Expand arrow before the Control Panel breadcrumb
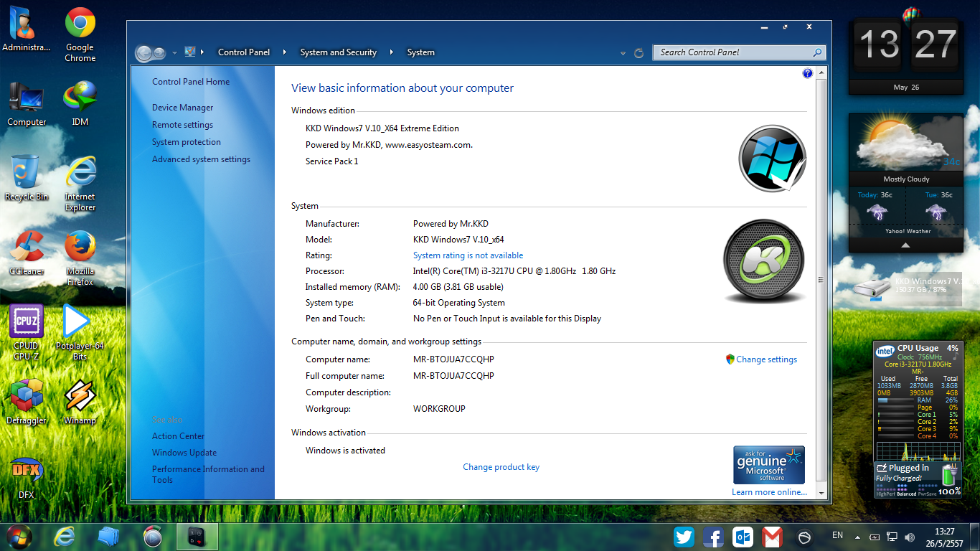This screenshot has width=980, height=551. (202, 52)
